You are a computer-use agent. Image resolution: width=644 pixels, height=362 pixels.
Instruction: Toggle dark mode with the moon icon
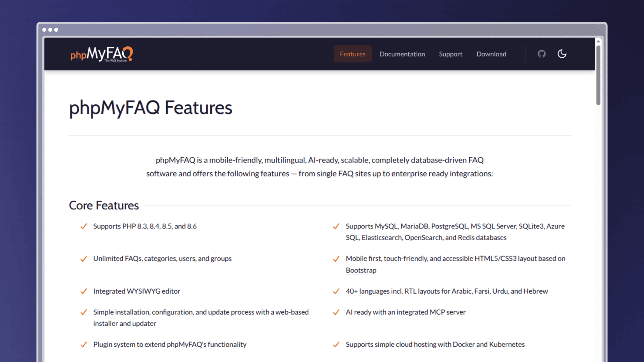(x=562, y=54)
